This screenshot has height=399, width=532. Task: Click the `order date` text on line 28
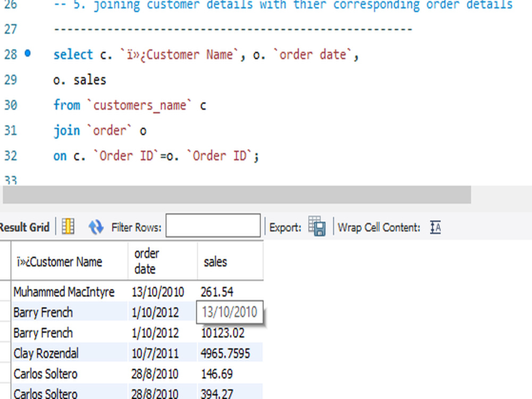point(312,54)
